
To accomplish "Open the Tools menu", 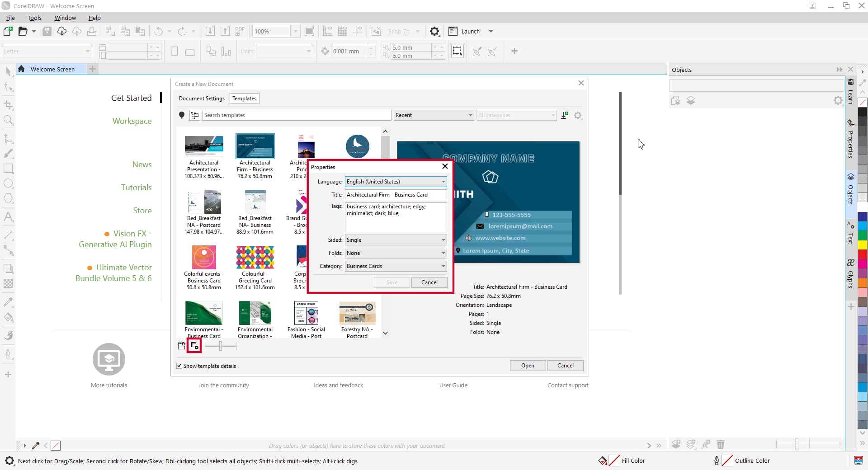I will click(34, 18).
